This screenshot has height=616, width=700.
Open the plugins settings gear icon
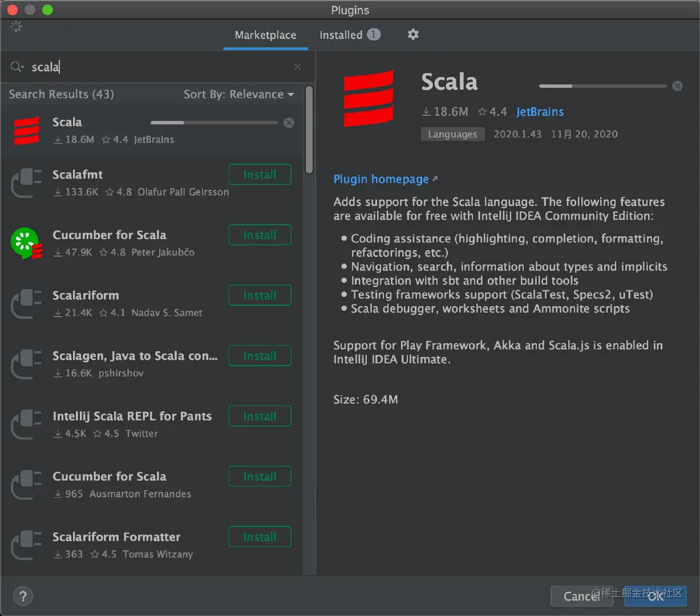(x=413, y=35)
